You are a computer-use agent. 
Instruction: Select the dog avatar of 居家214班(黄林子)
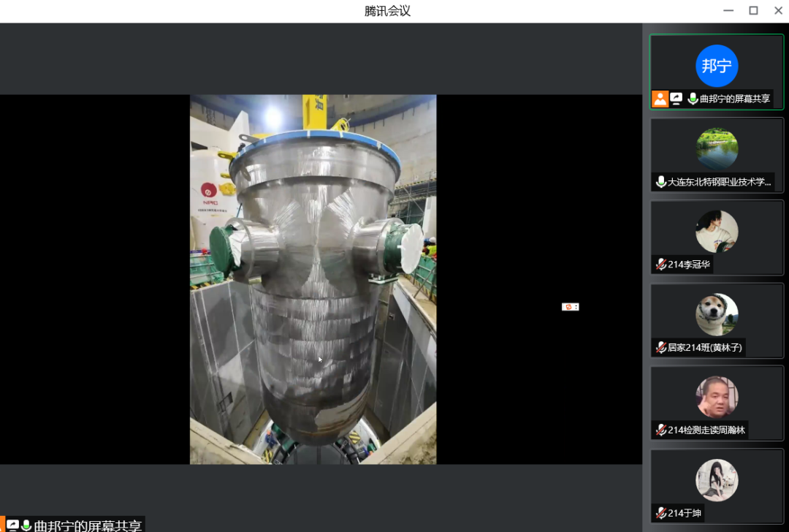tap(717, 315)
